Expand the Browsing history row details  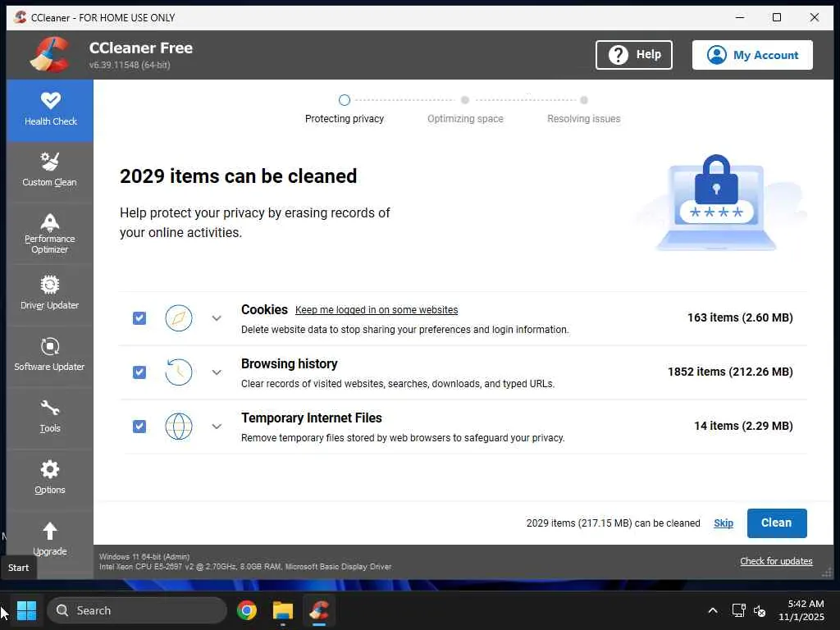pyautogui.click(x=217, y=372)
